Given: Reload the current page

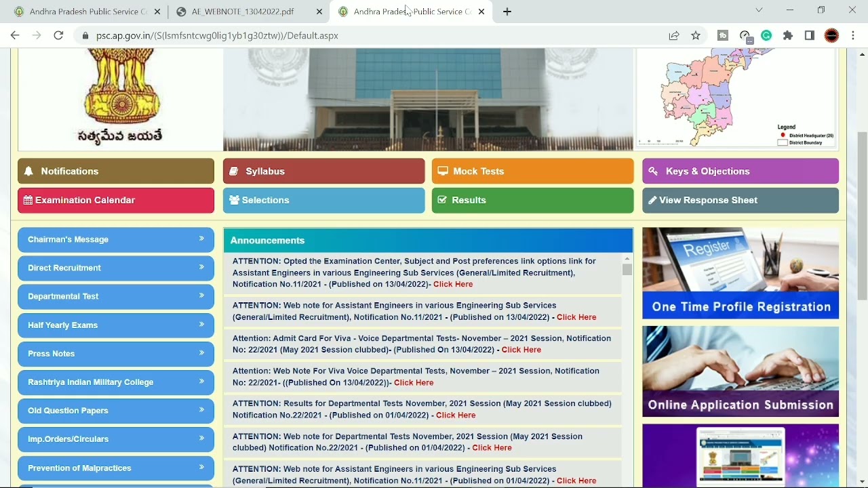Looking at the screenshot, I should [x=58, y=35].
